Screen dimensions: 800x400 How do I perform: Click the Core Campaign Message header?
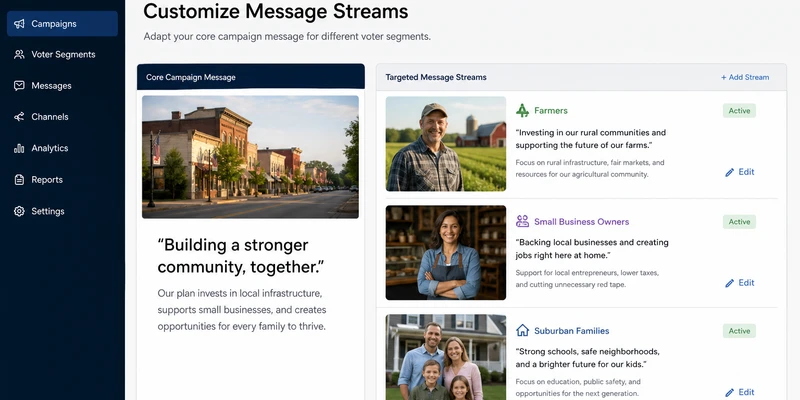pos(251,77)
